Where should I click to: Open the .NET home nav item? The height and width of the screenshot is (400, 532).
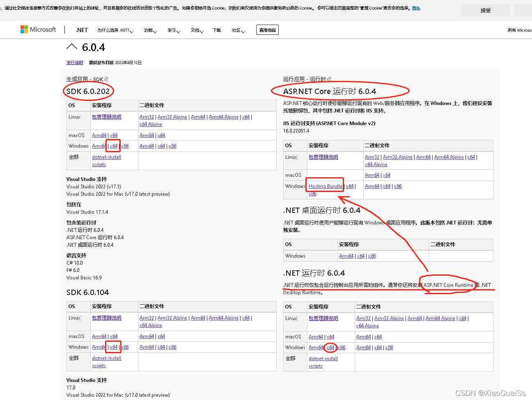82,30
